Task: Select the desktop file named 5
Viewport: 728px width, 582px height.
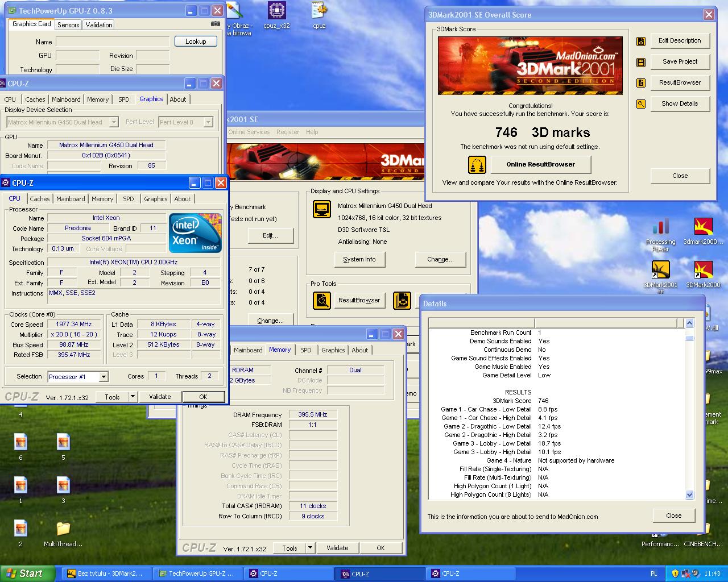Action: click(63, 447)
